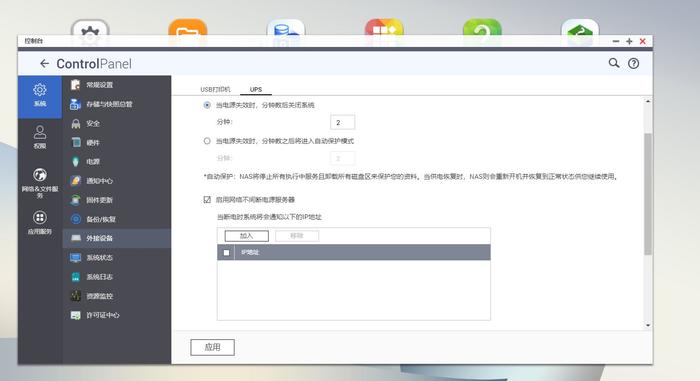Open 常规设置 in the sidebar
Image resolution: width=700 pixels, height=381 pixels.
click(x=116, y=85)
